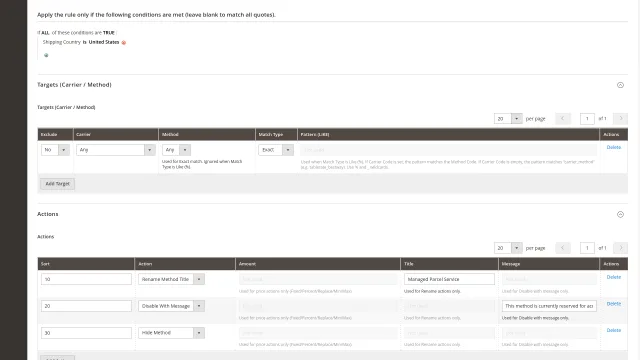Add a new condition with green plus icon
This screenshot has width=640, height=360.
46,55
